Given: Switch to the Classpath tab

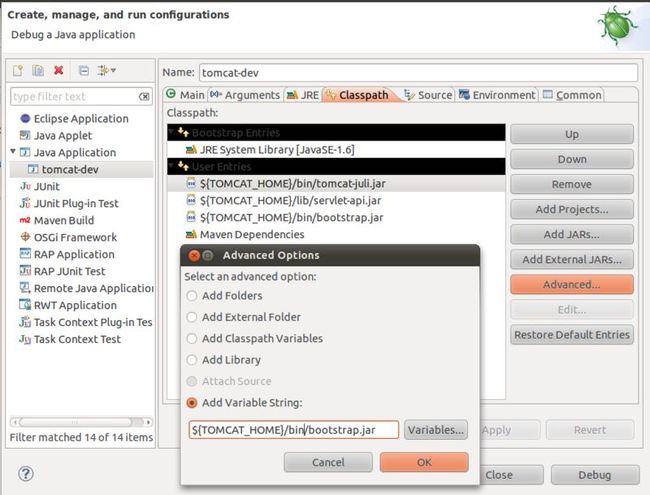Looking at the screenshot, I should click(357, 95).
